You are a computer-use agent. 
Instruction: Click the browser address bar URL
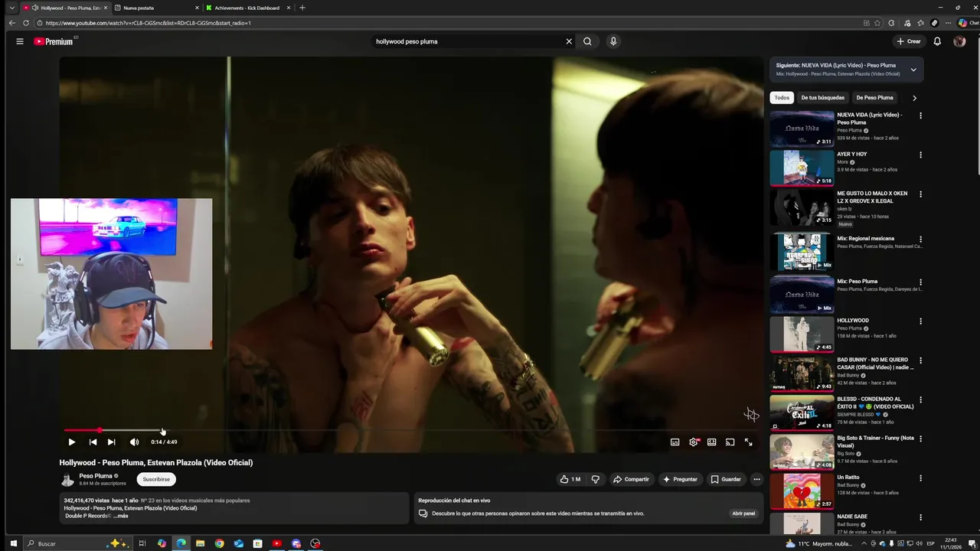(148, 23)
